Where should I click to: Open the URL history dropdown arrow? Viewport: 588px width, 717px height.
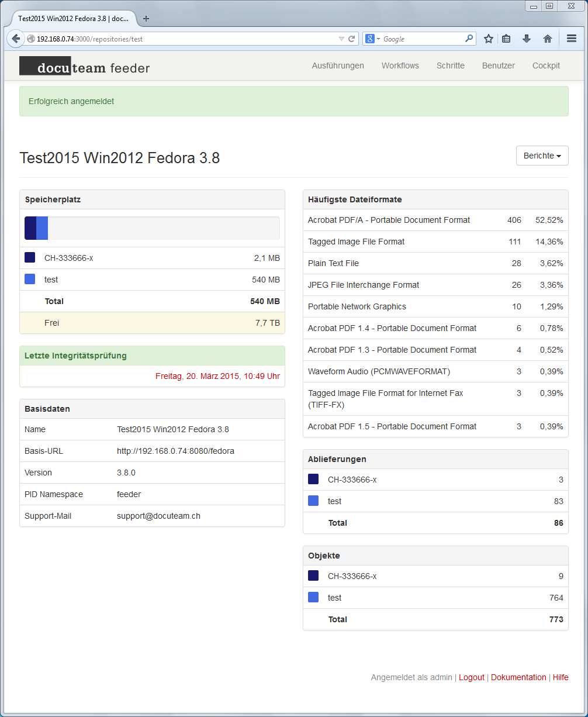(341, 39)
